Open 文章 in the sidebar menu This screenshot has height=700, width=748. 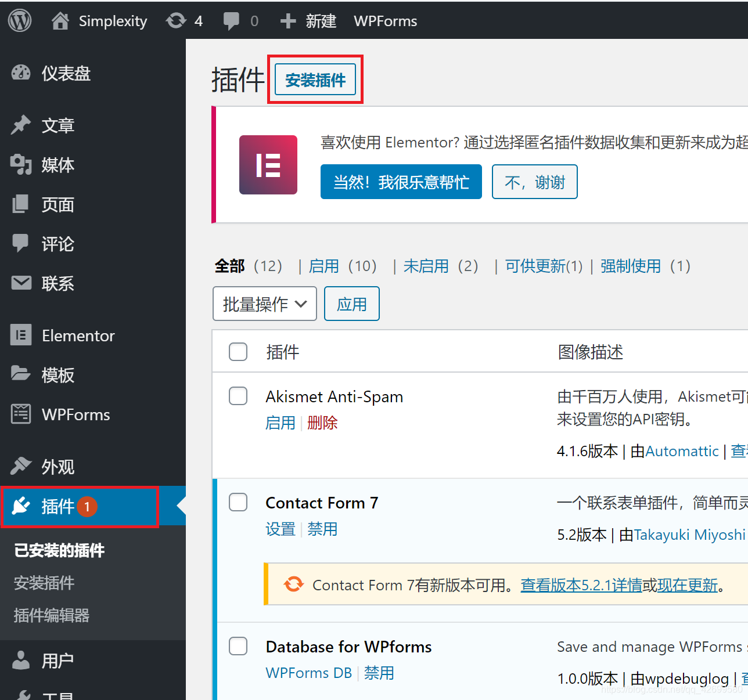click(x=58, y=125)
